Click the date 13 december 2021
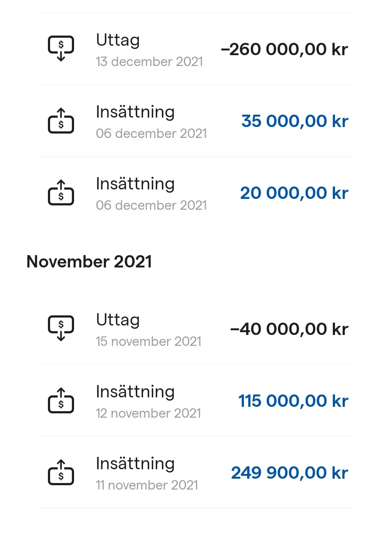 pyautogui.click(x=149, y=62)
